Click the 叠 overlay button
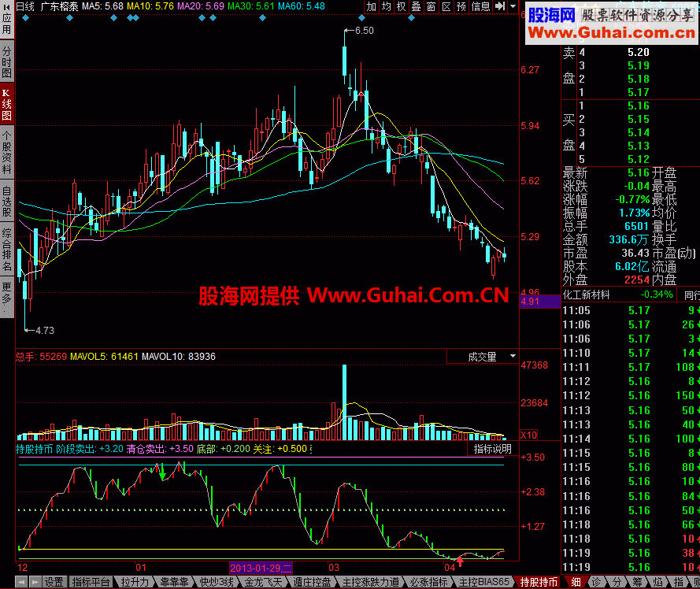This screenshot has width=700, height=589. tap(416, 6)
